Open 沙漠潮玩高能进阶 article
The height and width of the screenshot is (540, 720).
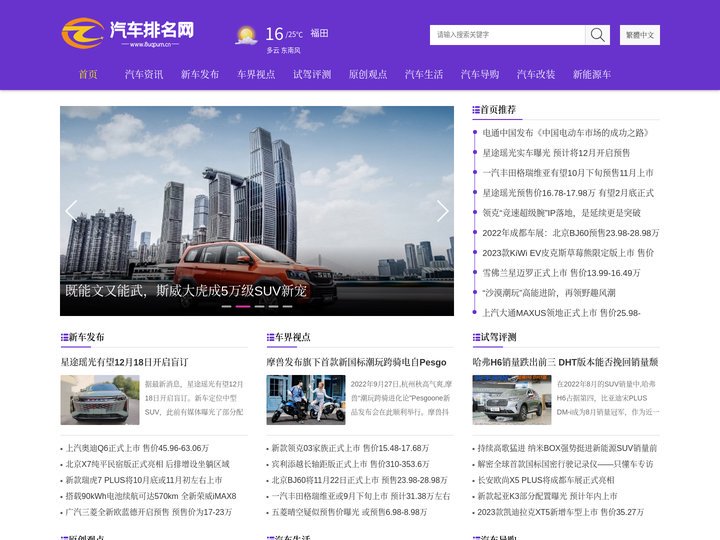[549, 293]
